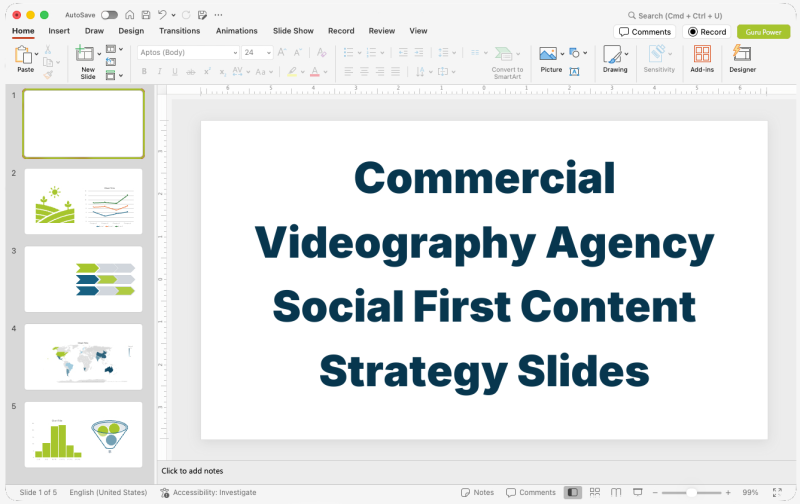
Task: Open the Insert tab
Action: click(59, 31)
